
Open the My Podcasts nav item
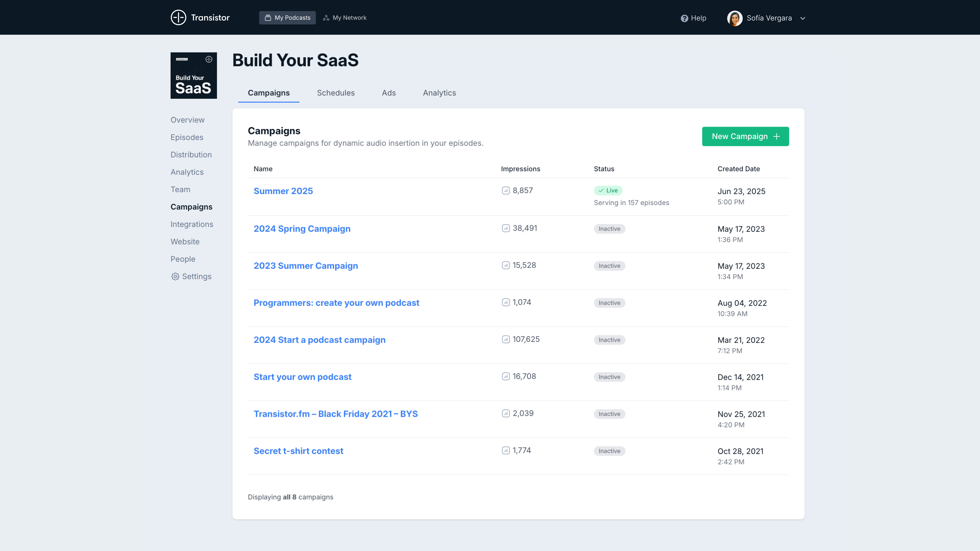tap(287, 18)
